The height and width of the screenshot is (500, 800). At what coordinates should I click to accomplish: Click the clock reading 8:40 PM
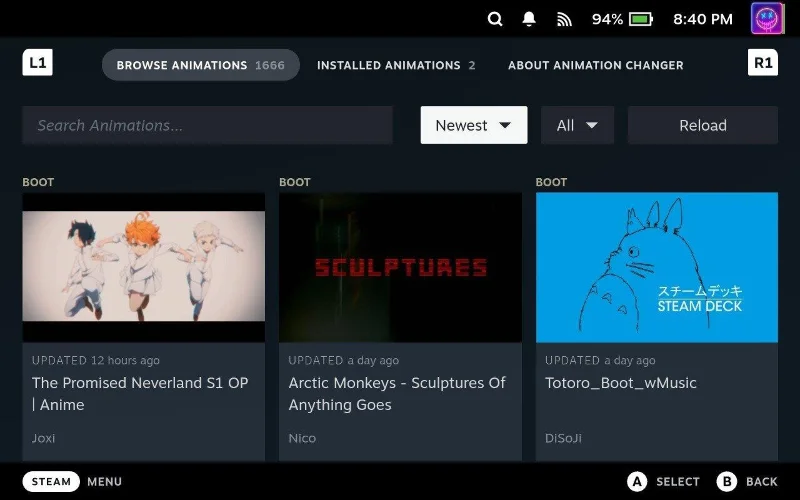(703, 19)
